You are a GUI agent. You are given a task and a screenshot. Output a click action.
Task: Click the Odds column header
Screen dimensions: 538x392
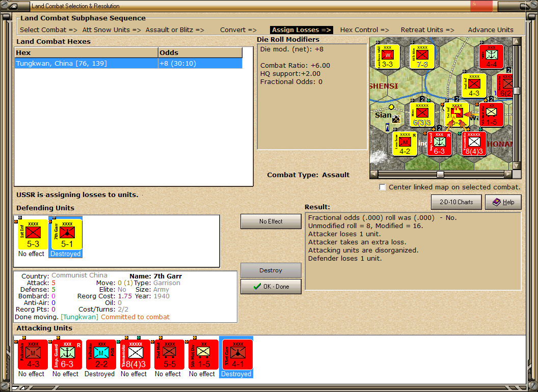200,52
